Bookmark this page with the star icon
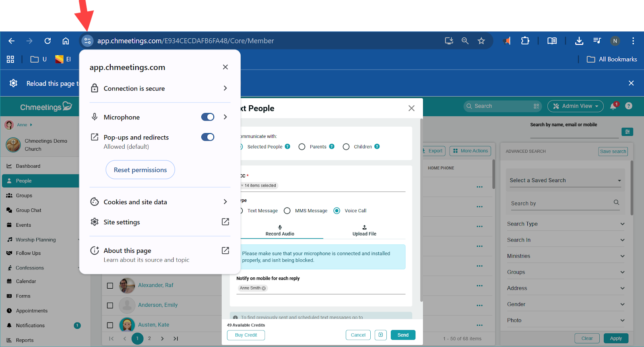Viewport: 644px width, 347px height. 481,41
